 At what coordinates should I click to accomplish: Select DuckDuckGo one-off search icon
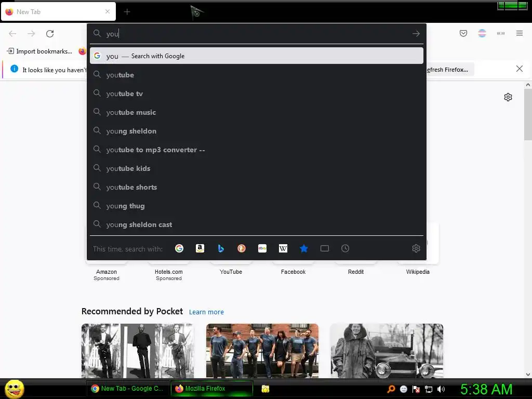pyautogui.click(x=242, y=248)
